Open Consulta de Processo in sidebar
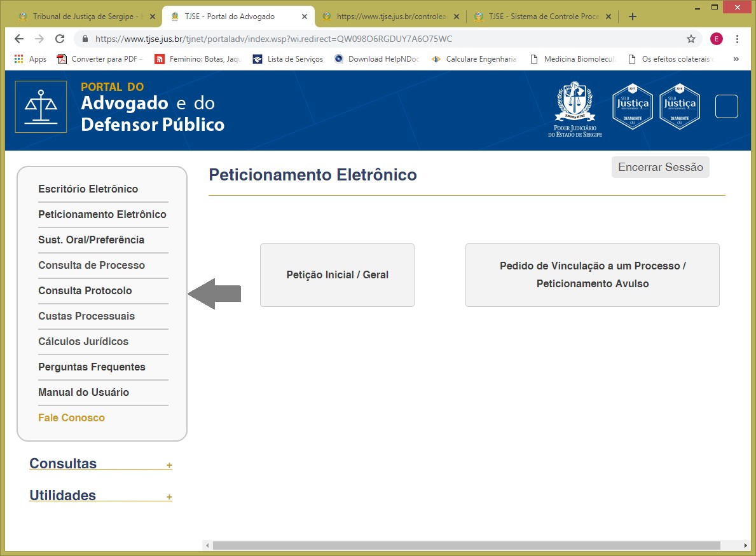756x556 pixels. pos(92,265)
